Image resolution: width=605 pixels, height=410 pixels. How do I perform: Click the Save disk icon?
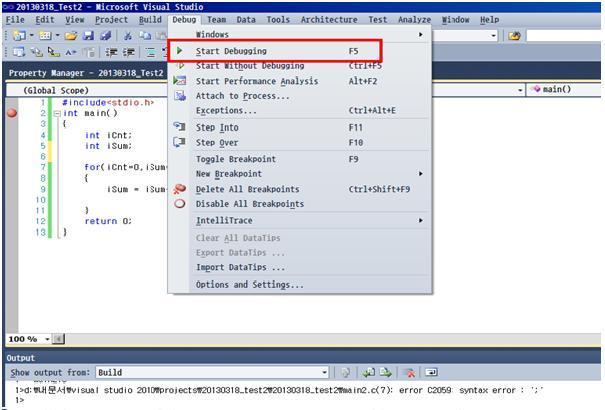[x=88, y=36]
